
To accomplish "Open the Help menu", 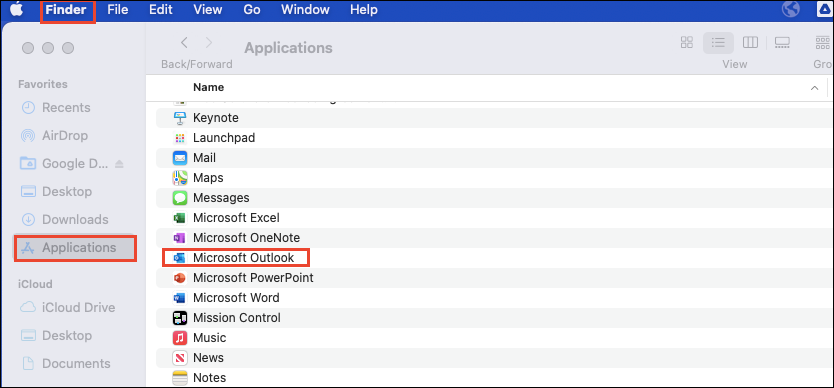I will click(x=364, y=10).
